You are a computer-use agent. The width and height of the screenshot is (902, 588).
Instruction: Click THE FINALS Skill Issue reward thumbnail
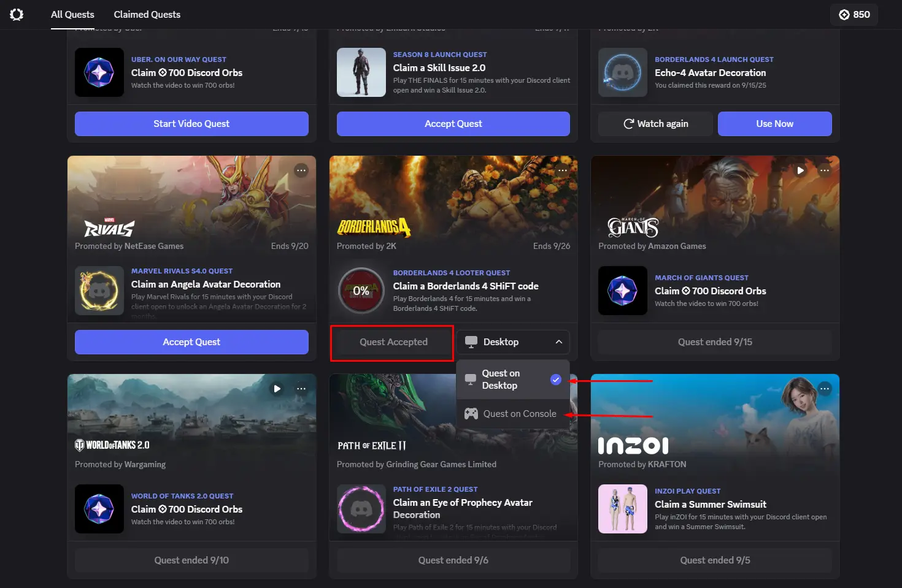pos(361,72)
